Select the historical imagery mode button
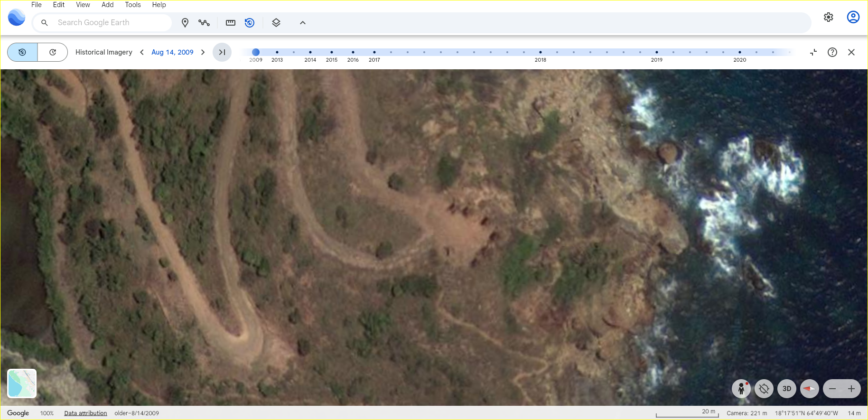868x420 pixels. click(x=22, y=52)
